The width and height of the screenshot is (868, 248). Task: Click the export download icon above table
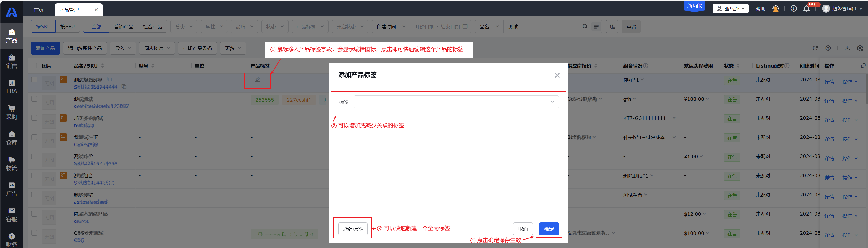coord(847,48)
